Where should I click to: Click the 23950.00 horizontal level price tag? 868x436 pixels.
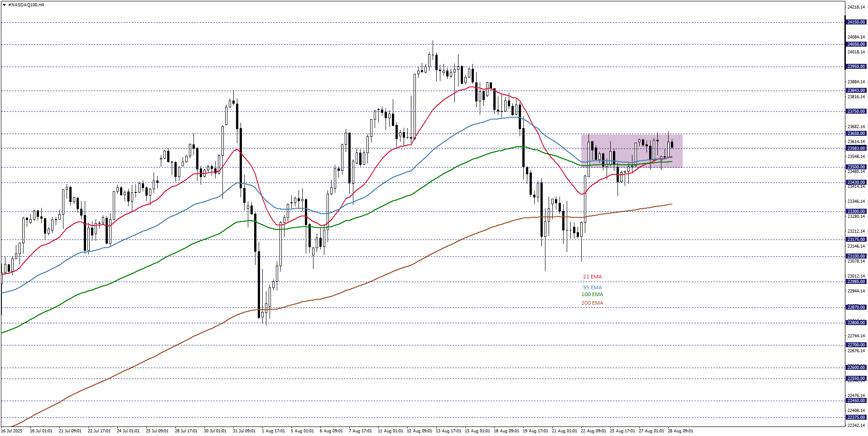[856, 67]
